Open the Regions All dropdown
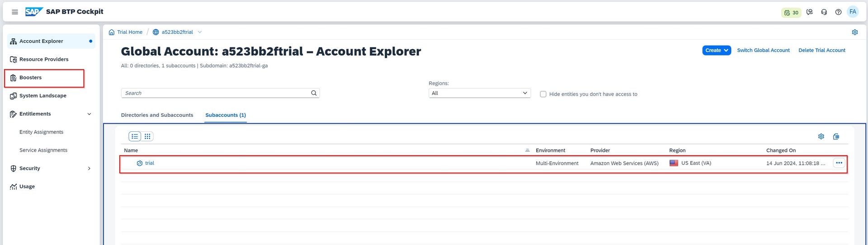868x245 pixels. [x=480, y=93]
